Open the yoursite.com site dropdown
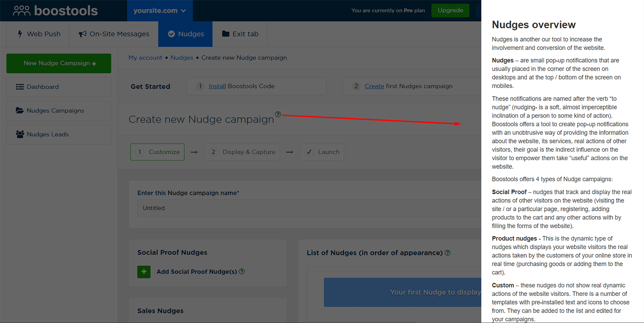The image size is (644, 323). tap(160, 11)
